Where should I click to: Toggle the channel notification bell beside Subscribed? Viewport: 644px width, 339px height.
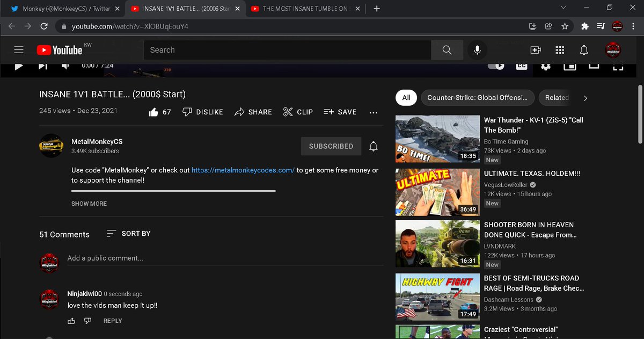pyautogui.click(x=374, y=146)
